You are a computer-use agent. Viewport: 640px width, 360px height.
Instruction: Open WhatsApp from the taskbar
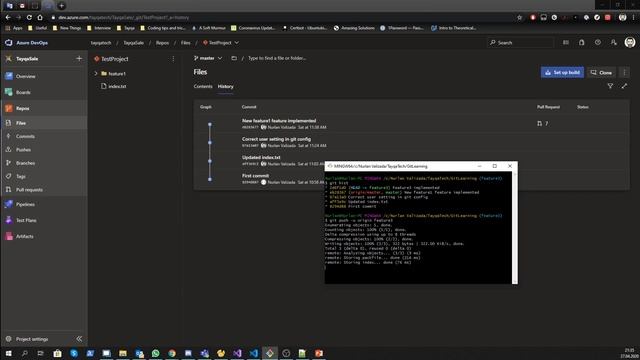coord(156,353)
